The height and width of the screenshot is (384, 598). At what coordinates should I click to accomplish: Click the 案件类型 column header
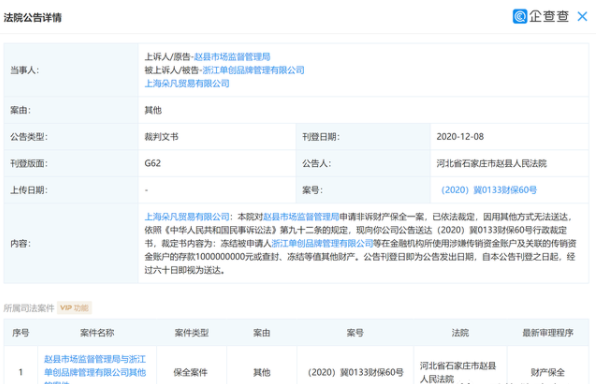click(191, 333)
